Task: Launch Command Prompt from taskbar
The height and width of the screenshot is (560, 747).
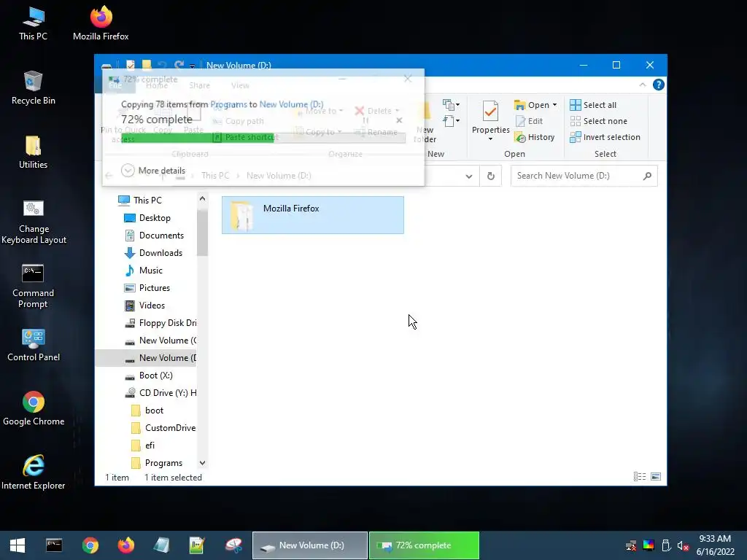Action: pos(54,545)
